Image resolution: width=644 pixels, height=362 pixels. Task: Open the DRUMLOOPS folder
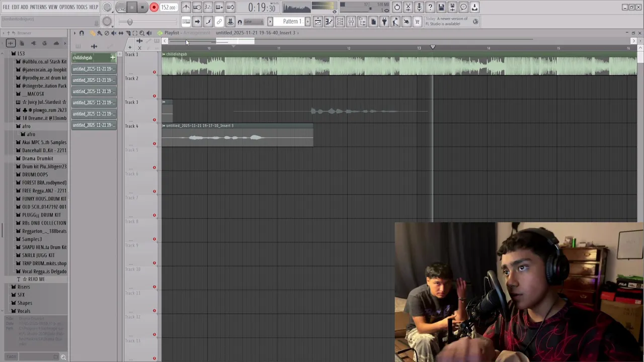tap(34, 174)
